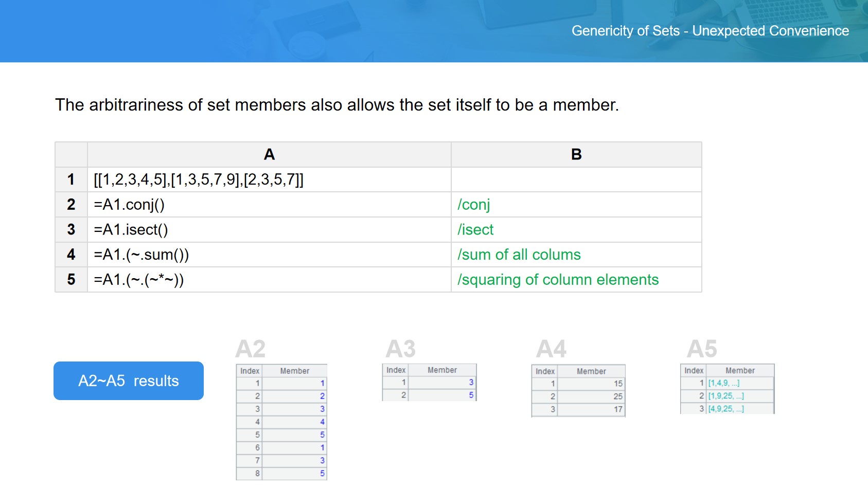Click the "A2~A5 results" blue button
This screenshot has height=488, width=868.
pyautogui.click(x=129, y=381)
